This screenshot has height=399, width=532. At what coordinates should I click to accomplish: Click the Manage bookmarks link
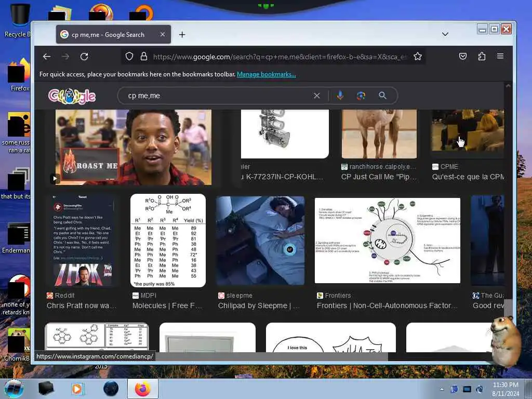267,74
